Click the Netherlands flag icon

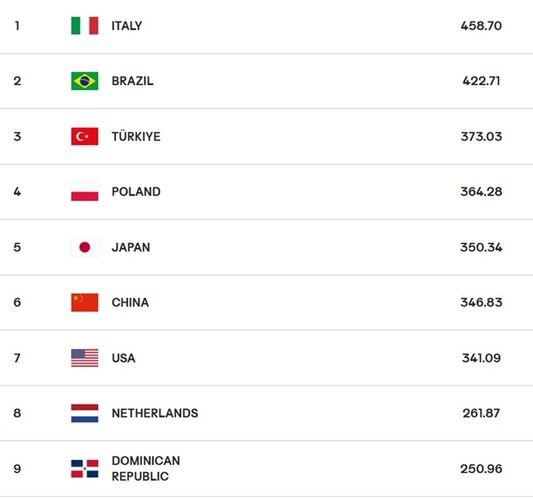(x=85, y=413)
